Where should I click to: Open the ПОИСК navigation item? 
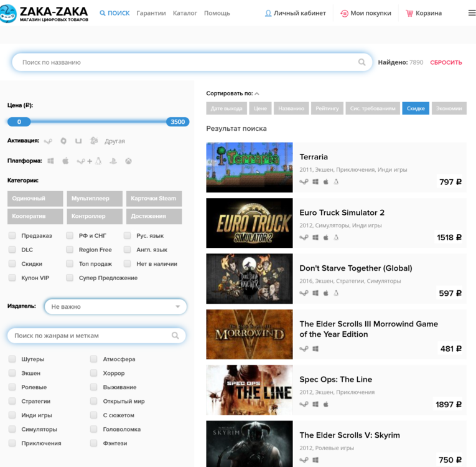pos(114,13)
